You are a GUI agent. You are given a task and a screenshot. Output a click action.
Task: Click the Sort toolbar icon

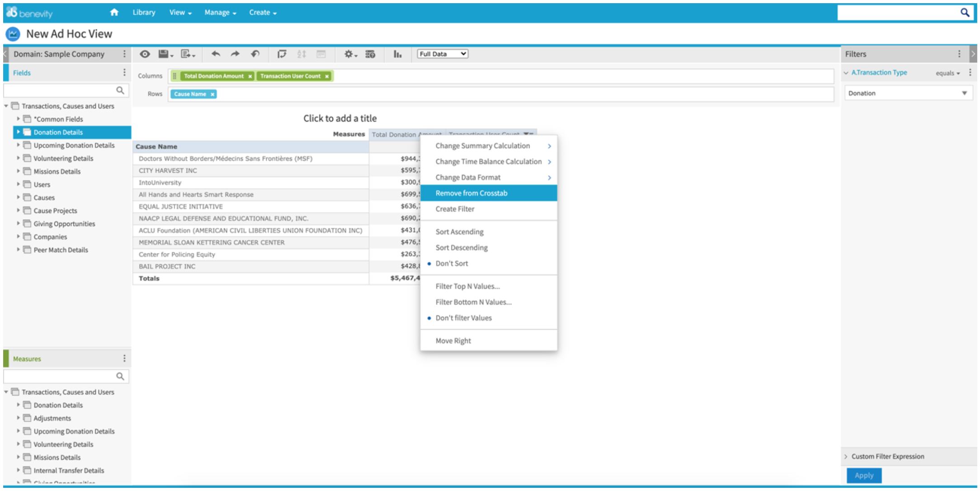tap(302, 54)
